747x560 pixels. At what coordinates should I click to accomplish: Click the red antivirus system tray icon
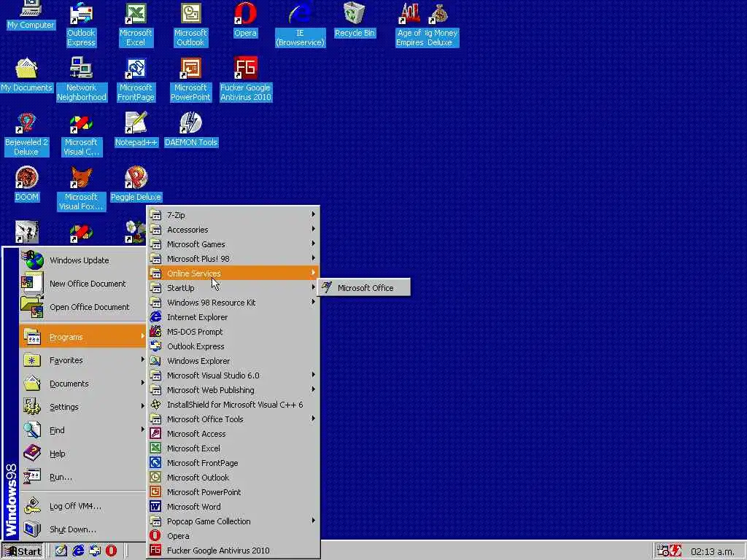[676, 551]
